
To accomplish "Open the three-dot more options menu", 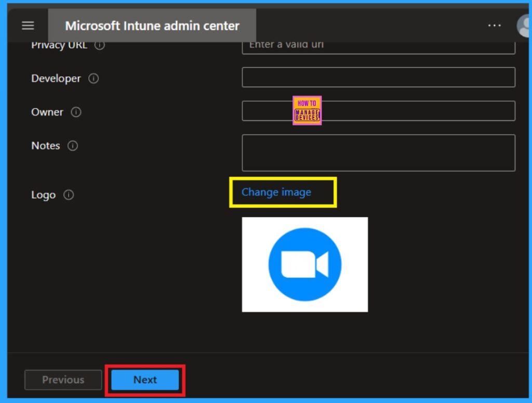I will (495, 25).
